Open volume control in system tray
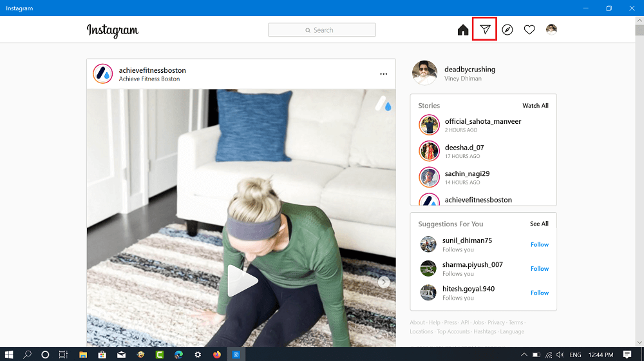 pos(560,355)
